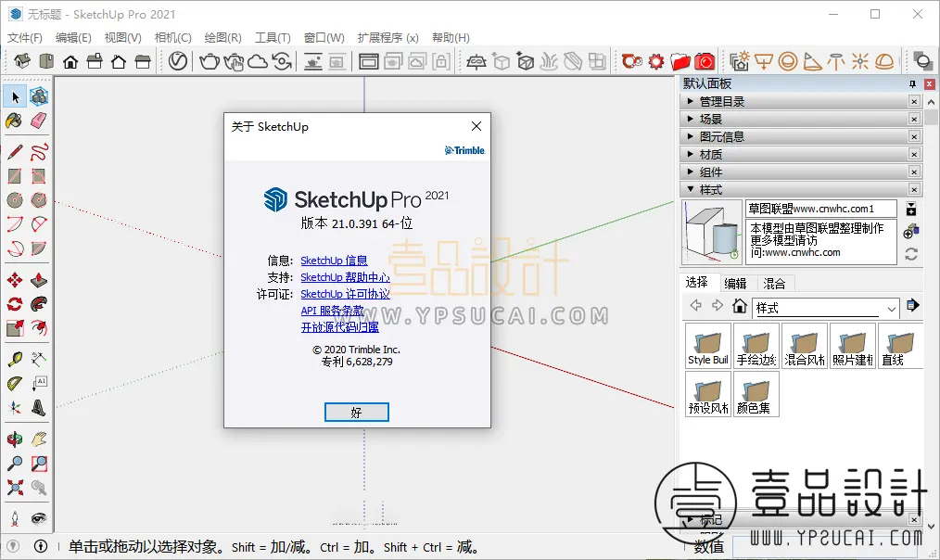Activate the Pan hand tool

coord(39,439)
